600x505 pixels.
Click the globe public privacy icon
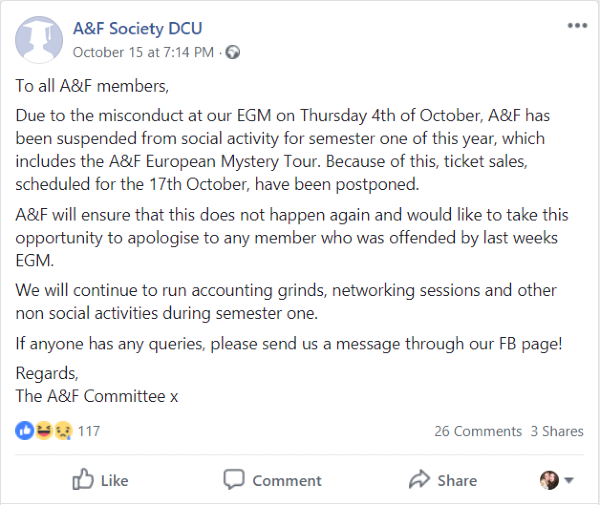pyautogui.click(x=233, y=52)
